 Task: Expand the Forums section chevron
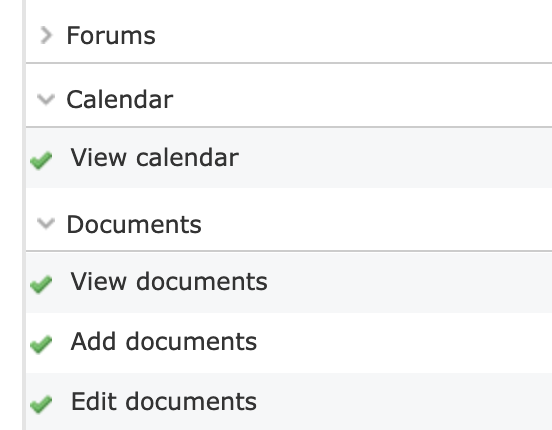(46, 35)
